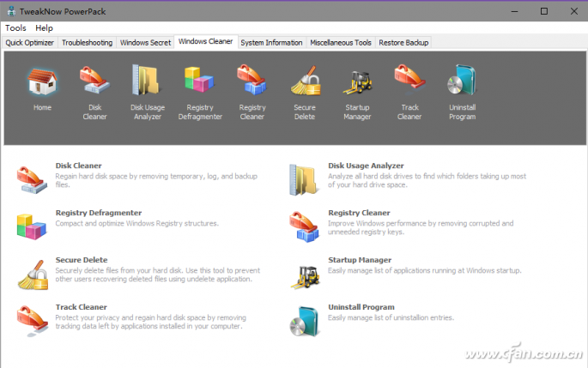The height and width of the screenshot is (368, 588).
Task: Click Disk Usage Analyzer folder icon in list
Action: point(304,180)
